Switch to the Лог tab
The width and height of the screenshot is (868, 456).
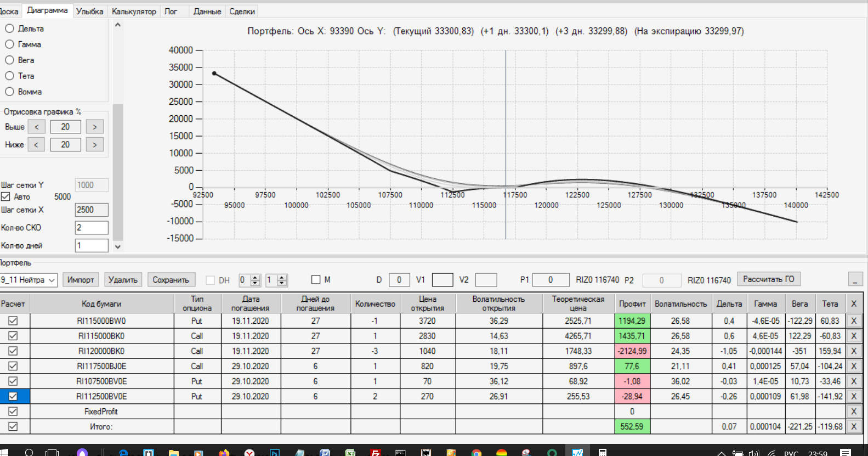click(171, 12)
